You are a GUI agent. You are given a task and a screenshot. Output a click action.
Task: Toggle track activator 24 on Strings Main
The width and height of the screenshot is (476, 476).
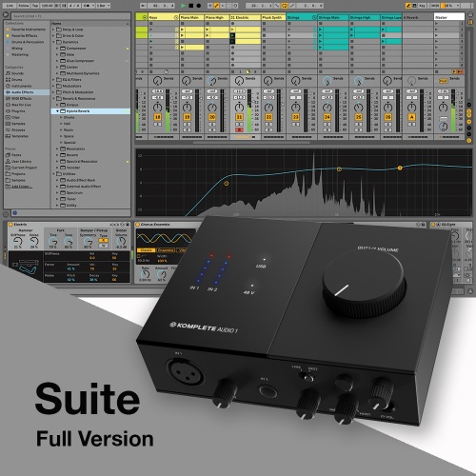[x=327, y=117]
